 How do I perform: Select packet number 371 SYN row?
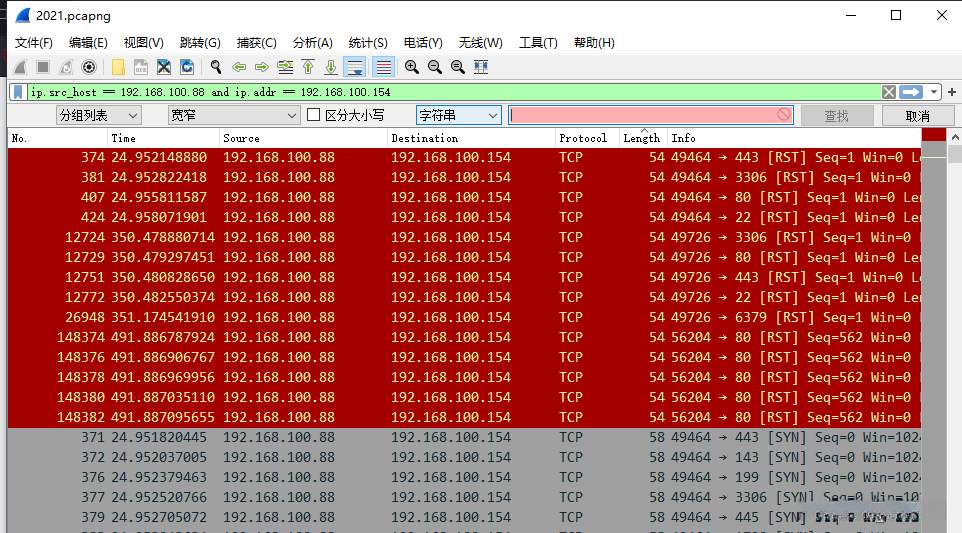pos(464,437)
